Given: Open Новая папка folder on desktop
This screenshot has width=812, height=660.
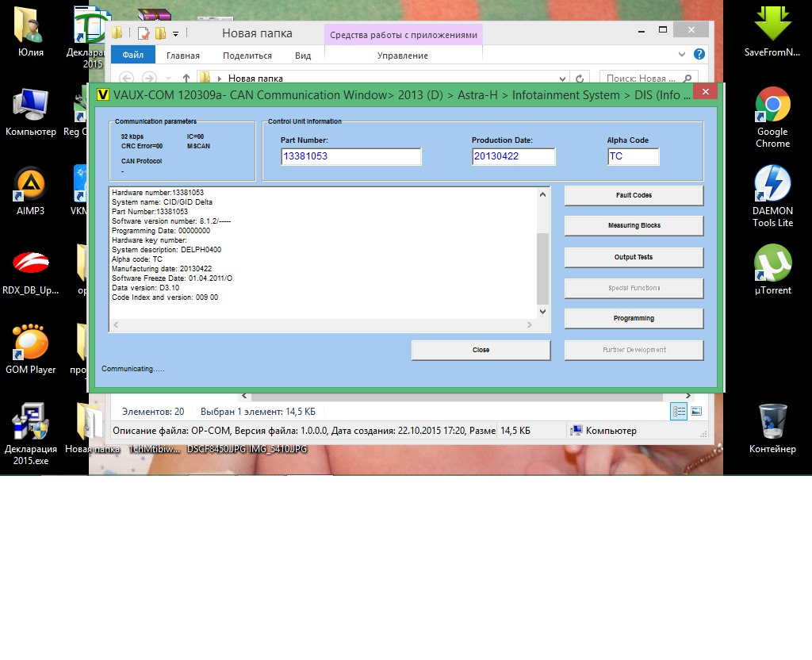Looking at the screenshot, I should pyautogui.click(x=92, y=429).
